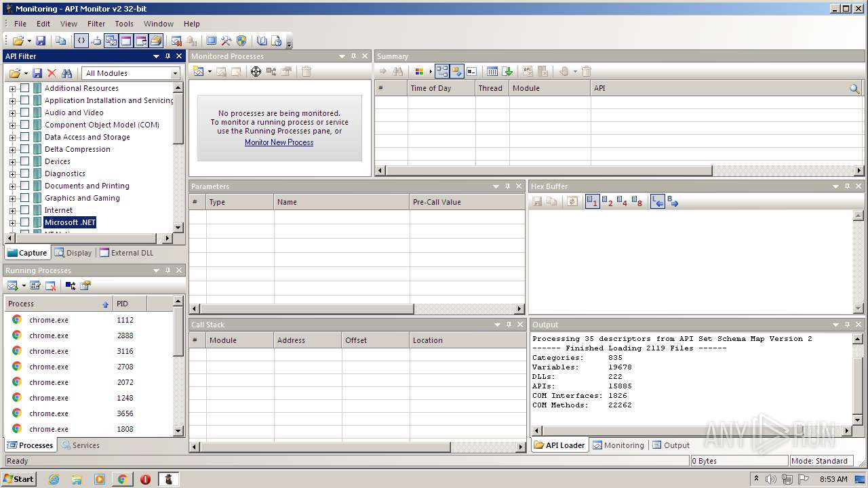
Task: Sort by the Process column header
Action: tap(58, 304)
